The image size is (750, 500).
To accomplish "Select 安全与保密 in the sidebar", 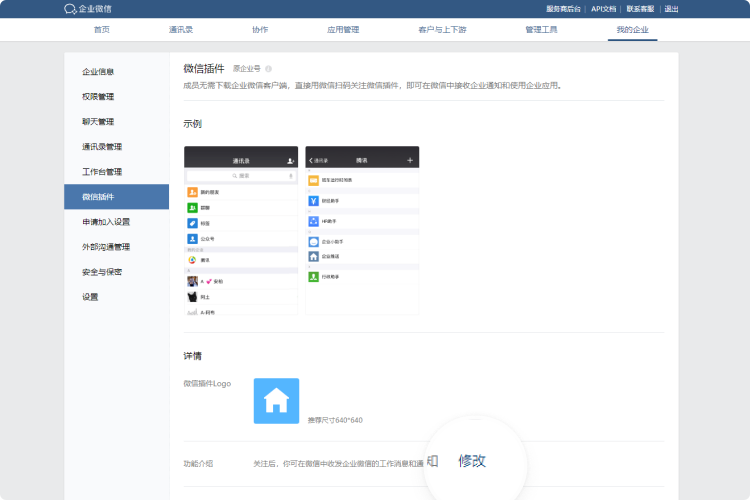I will 102,272.
